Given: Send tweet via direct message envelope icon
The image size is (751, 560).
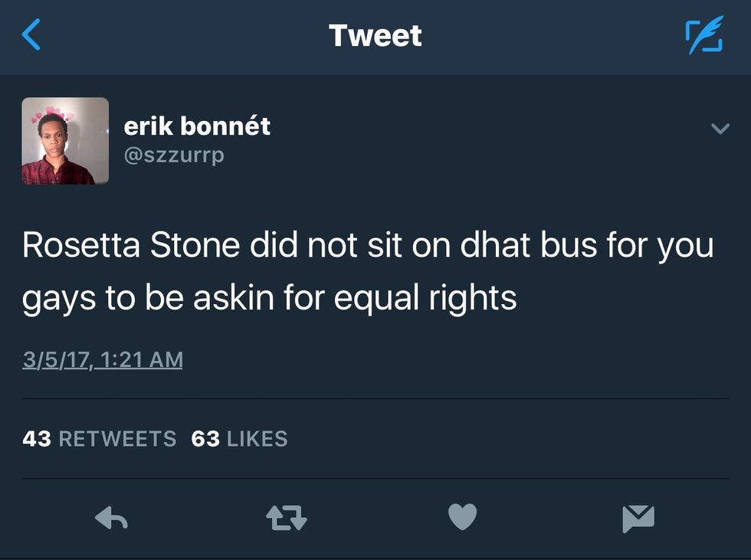Looking at the screenshot, I should [x=638, y=519].
